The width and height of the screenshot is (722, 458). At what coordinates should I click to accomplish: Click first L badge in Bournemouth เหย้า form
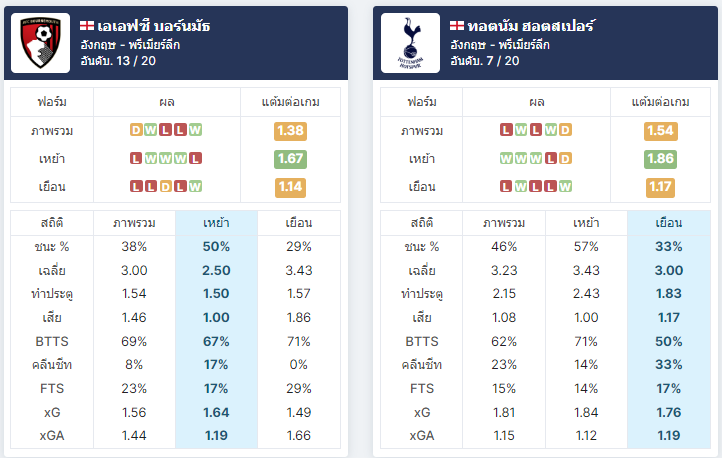136,159
